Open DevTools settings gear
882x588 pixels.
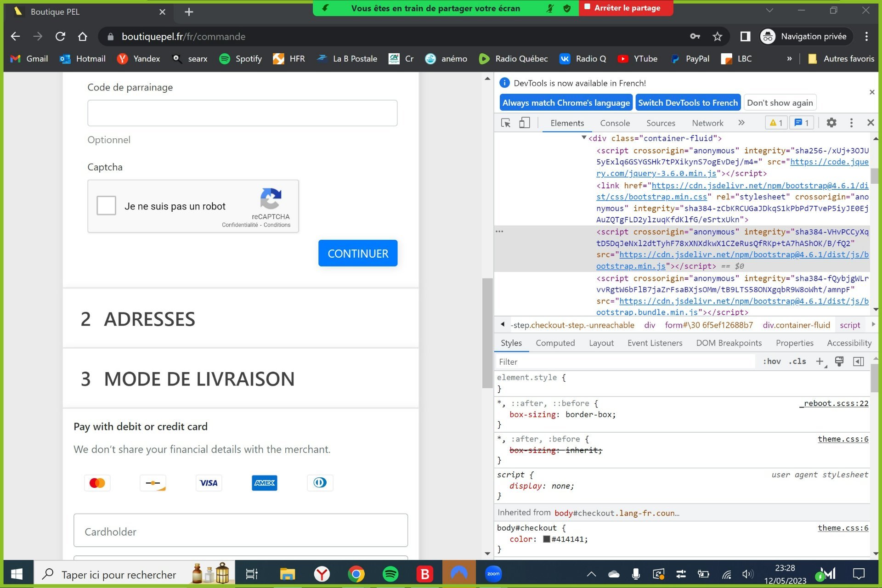tap(831, 123)
